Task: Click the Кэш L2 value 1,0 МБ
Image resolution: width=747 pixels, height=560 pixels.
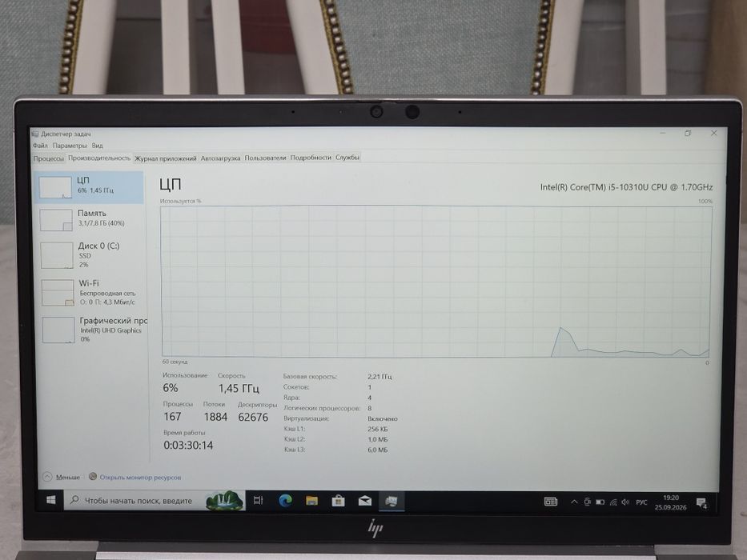Action: 377,439
